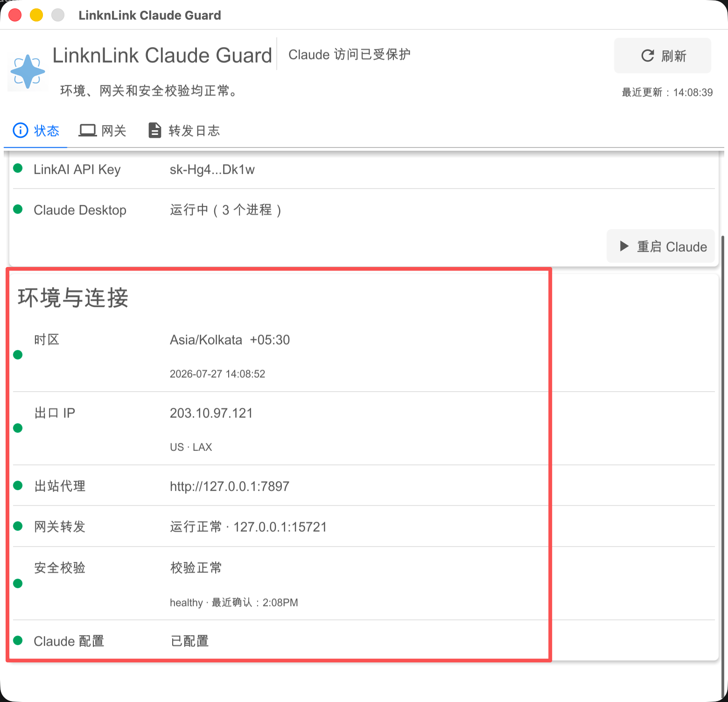The image size is (728, 702).
Task: Click the Claude Desktop label
Action: 80,210
